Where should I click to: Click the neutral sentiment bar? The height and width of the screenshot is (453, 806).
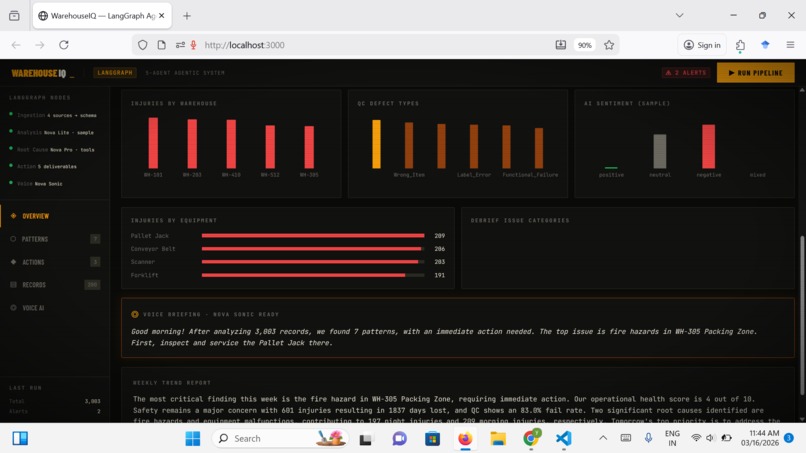pos(660,151)
